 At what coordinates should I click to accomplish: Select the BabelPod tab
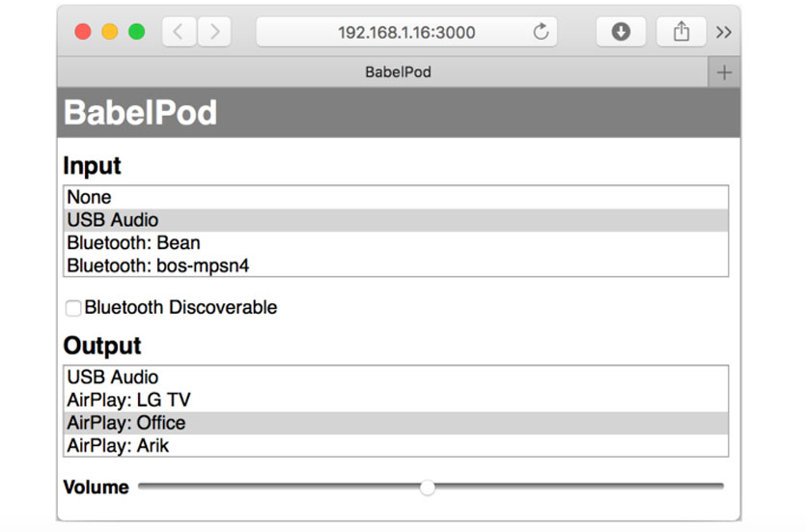[x=382, y=72]
